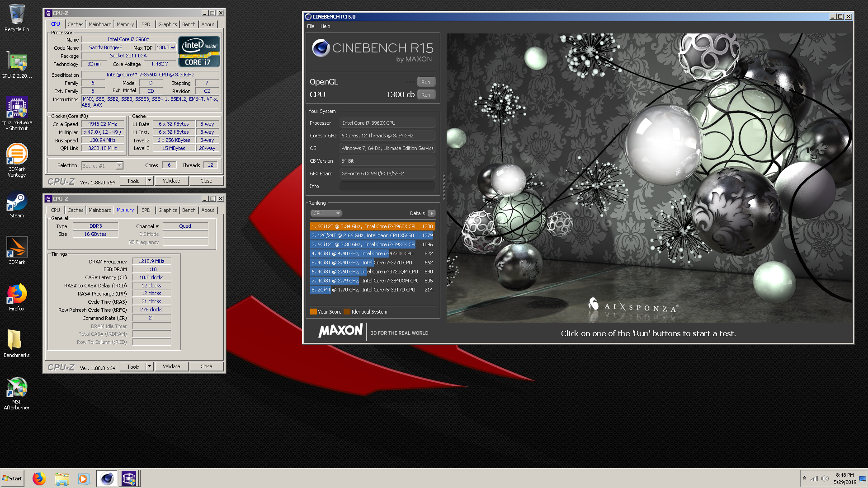Click Tools button in upper CPU-Z window
Image resolution: width=868 pixels, height=488 pixels.
133,181
